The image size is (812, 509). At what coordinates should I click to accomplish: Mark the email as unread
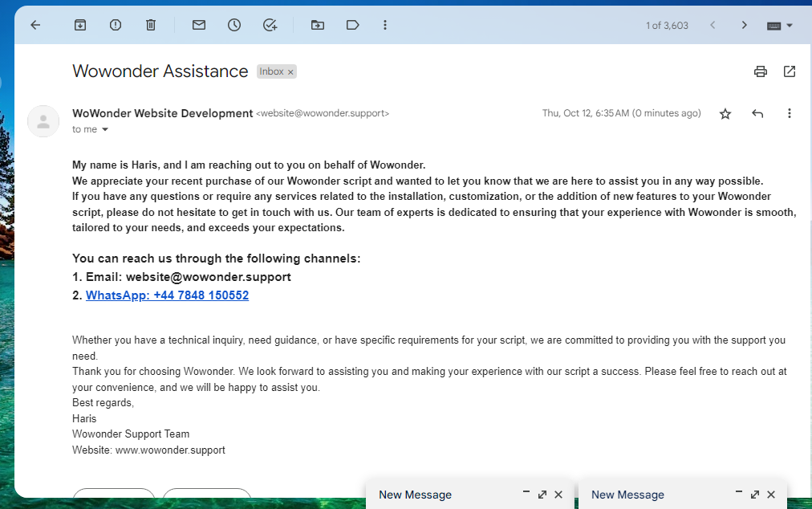[199, 25]
